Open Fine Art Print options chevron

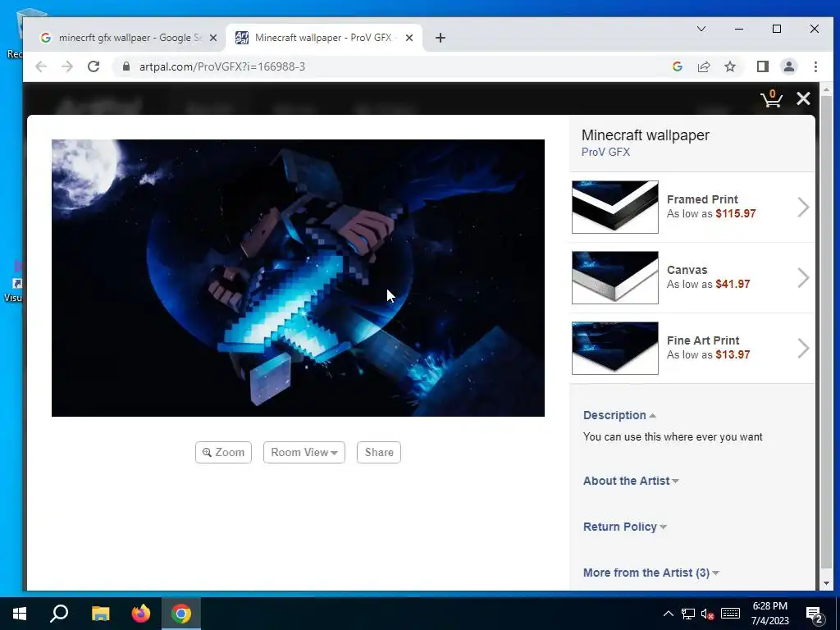(802, 349)
